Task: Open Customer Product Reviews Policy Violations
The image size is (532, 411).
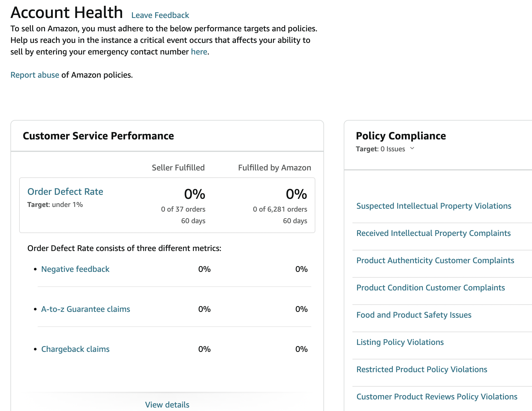Action: 437,397
